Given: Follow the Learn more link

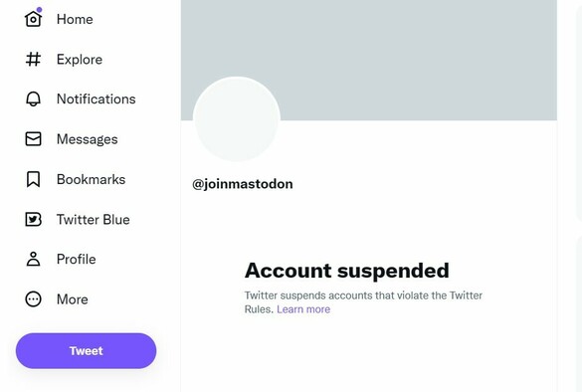Looking at the screenshot, I should 303,309.
